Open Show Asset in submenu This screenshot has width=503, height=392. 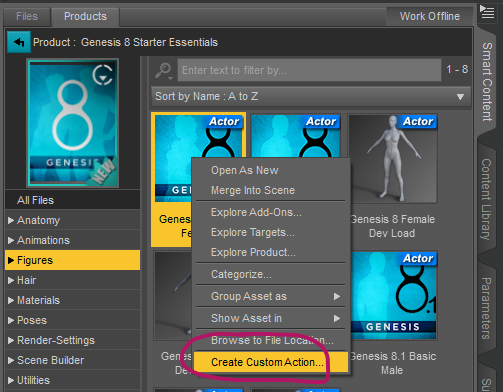coord(271,318)
